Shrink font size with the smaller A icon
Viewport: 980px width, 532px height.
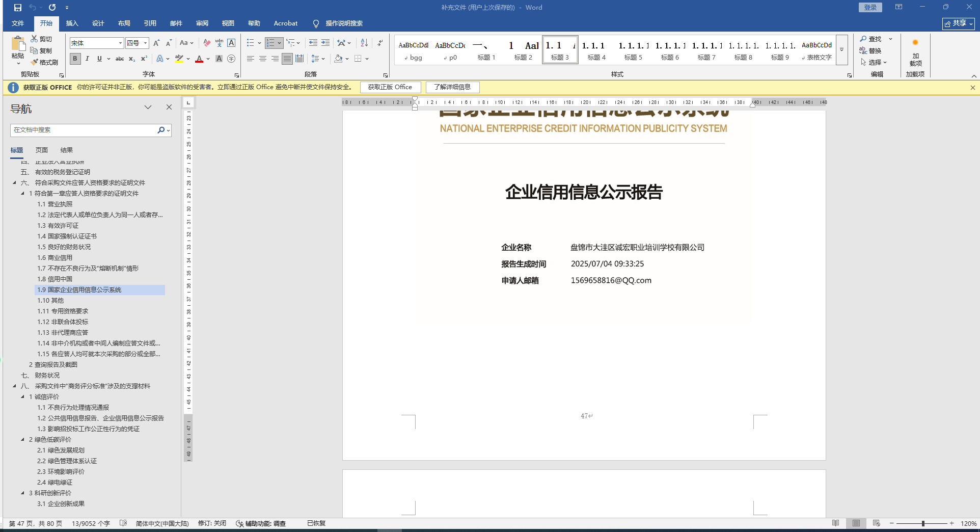[169, 43]
